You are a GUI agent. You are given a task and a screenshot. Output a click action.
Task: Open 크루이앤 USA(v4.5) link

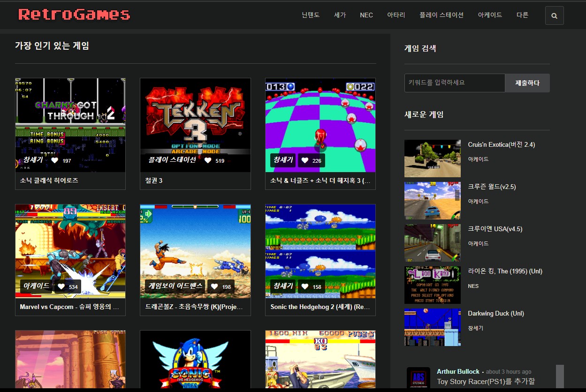click(495, 229)
